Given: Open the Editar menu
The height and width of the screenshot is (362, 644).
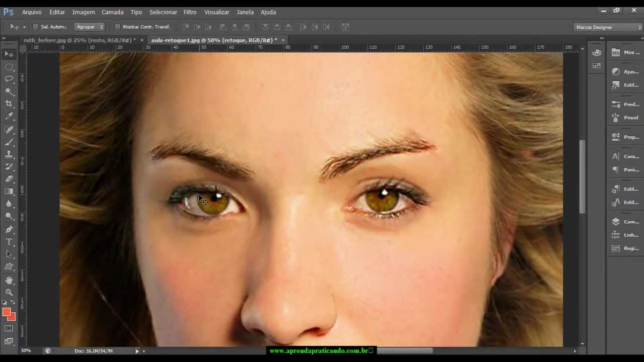Looking at the screenshot, I should (57, 12).
